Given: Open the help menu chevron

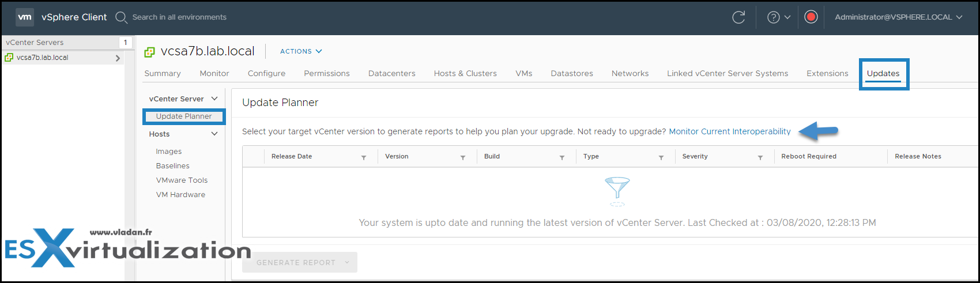Looking at the screenshot, I should pos(787,17).
